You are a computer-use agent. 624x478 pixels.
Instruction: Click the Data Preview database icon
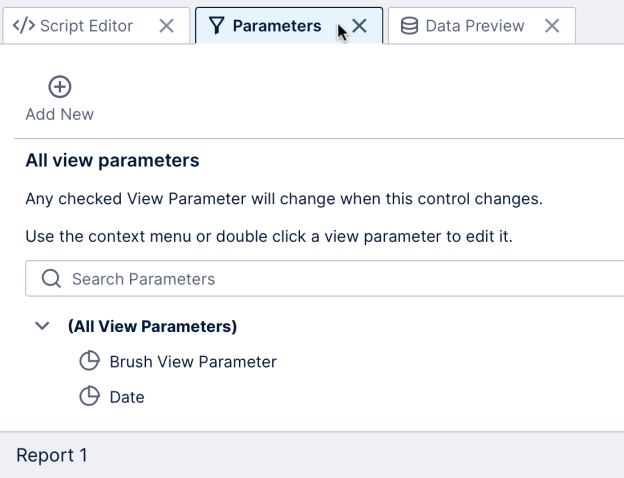coord(409,26)
